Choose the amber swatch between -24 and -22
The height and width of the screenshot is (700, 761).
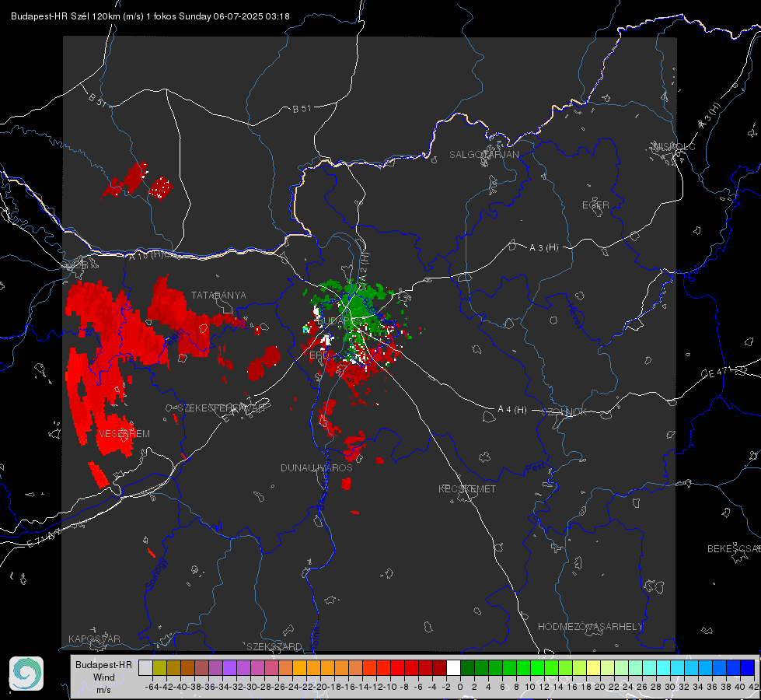299,667
